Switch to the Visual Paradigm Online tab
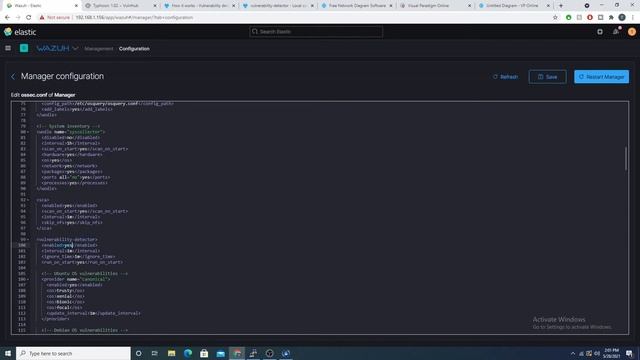This screenshot has width=640, height=360. coord(436,6)
